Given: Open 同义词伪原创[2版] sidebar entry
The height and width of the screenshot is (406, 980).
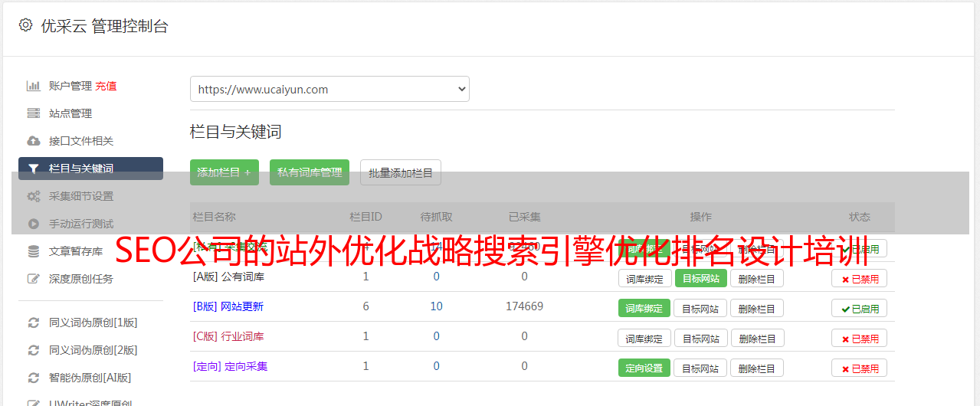Looking at the screenshot, I should pos(93,350).
